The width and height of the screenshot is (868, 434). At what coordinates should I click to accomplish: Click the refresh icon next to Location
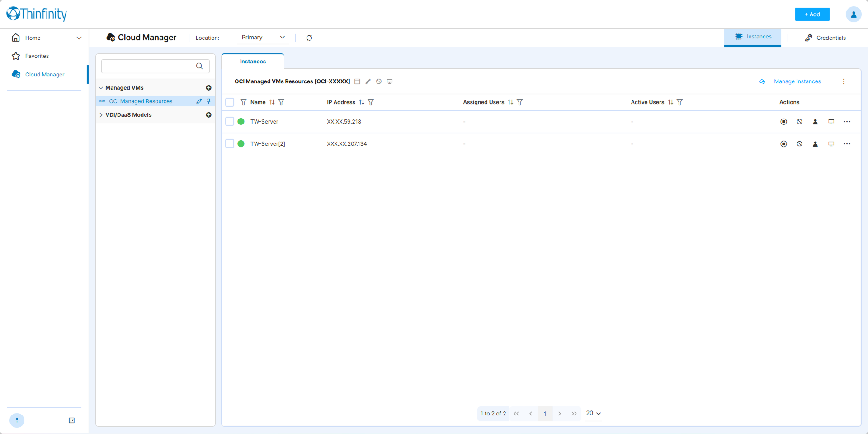pos(309,38)
